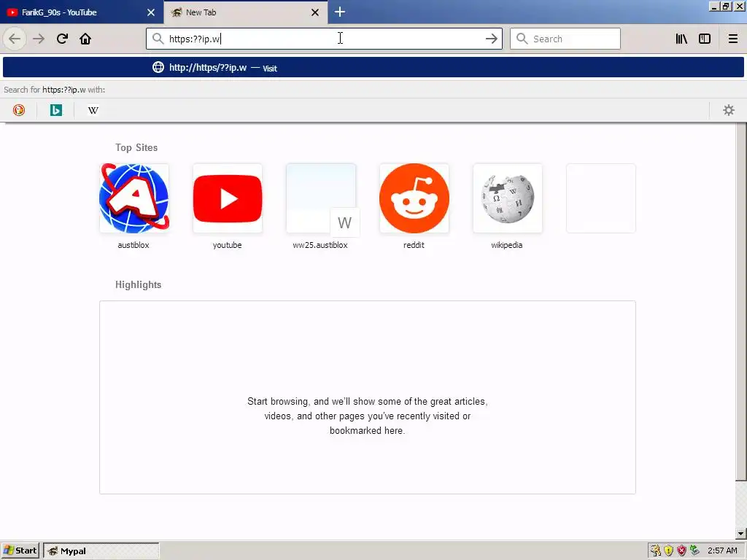This screenshot has height=560, width=747.
Task: Click the go arrow in the address bar
Action: click(x=491, y=39)
